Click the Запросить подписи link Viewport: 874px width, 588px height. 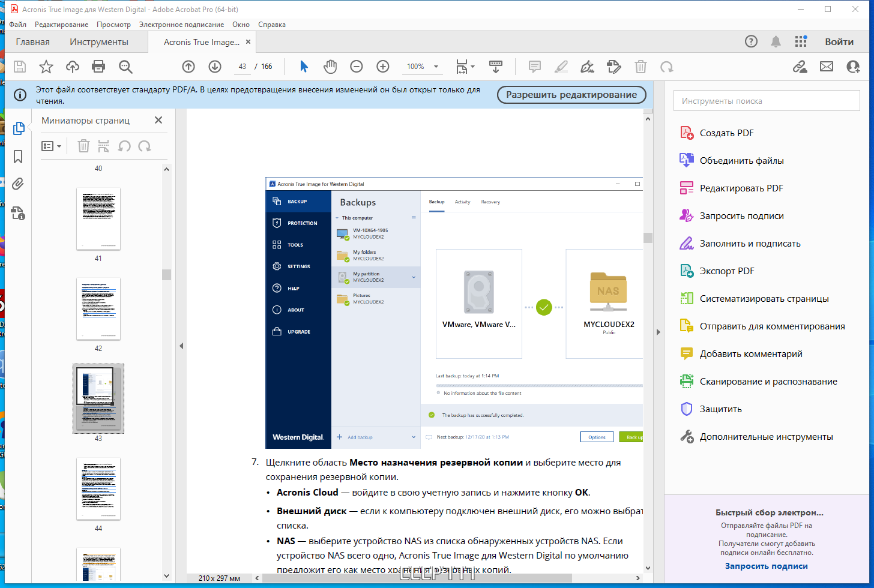pyautogui.click(x=767, y=566)
